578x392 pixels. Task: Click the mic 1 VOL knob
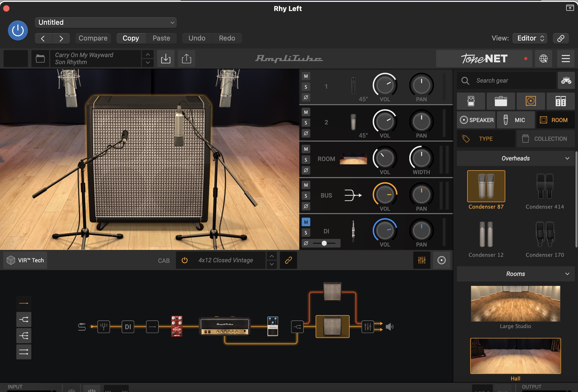[x=385, y=85]
